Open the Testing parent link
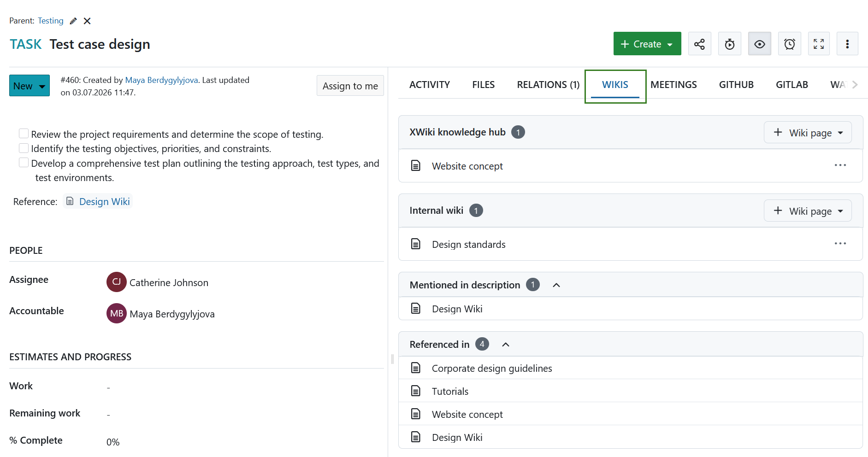Viewport: 868px width, 457px height. tap(51, 21)
